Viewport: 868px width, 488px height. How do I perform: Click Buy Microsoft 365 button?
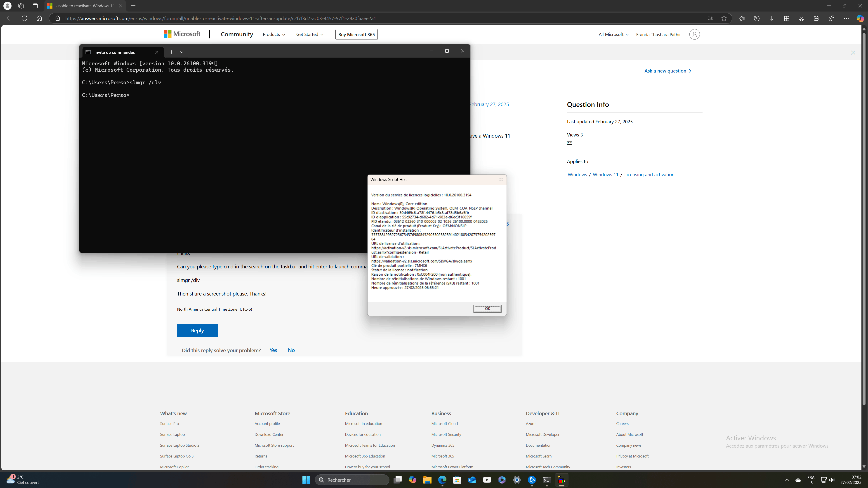click(356, 34)
